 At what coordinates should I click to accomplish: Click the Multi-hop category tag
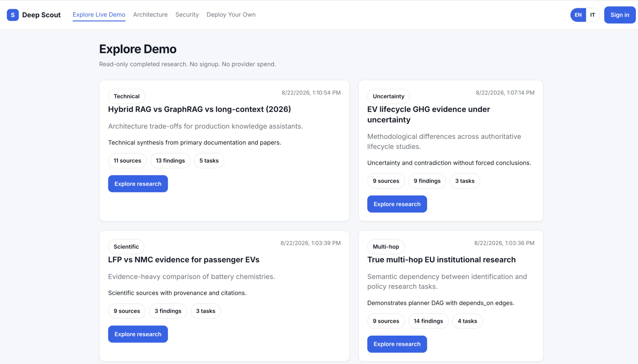(x=386, y=247)
